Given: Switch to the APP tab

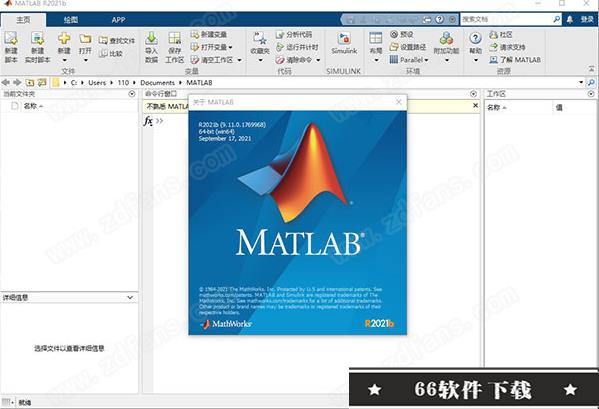Looking at the screenshot, I should tap(118, 19).
